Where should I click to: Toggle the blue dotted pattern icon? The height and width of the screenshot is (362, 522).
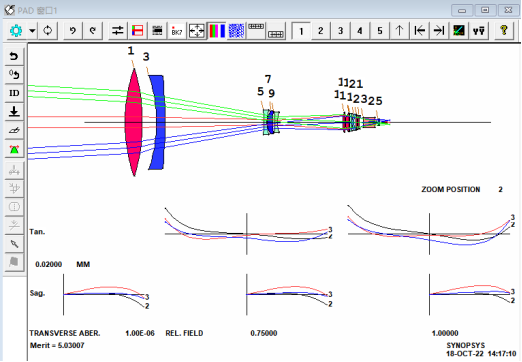click(x=236, y=31)
